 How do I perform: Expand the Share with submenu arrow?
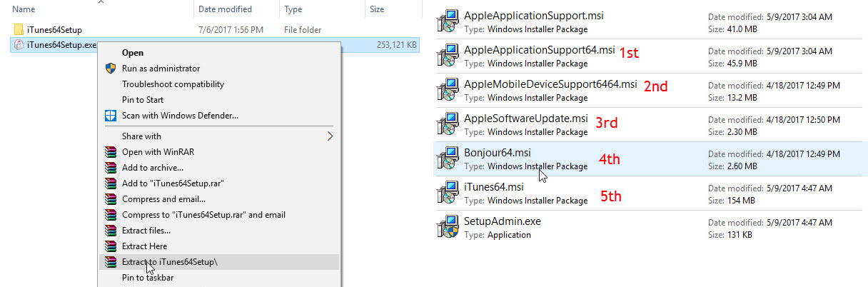[x=330, y=136]
